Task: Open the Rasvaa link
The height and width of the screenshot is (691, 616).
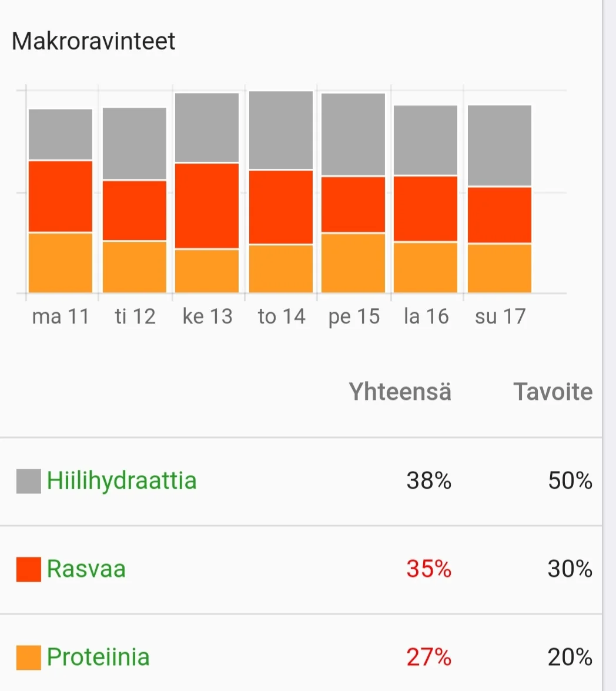Action: [86, 569]
